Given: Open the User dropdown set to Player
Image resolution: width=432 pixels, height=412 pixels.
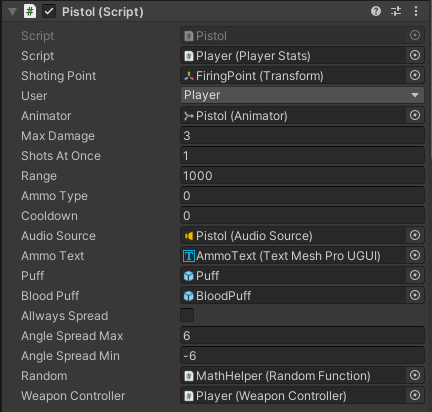Looking at the screenshot, I should tap(302, 95).
